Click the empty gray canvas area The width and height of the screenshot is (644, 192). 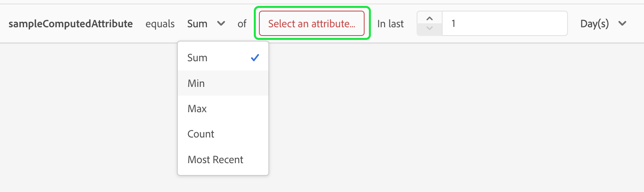[x=434, y=119]
